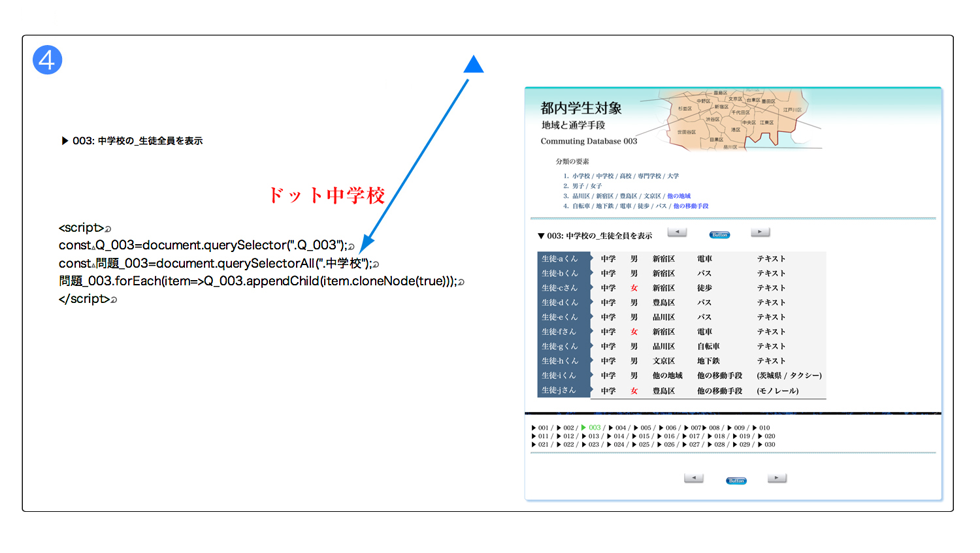The height and width of the screenshot is (553, 980).
Task: Select the 生徒-cさん row header
Action: point(564,288)
